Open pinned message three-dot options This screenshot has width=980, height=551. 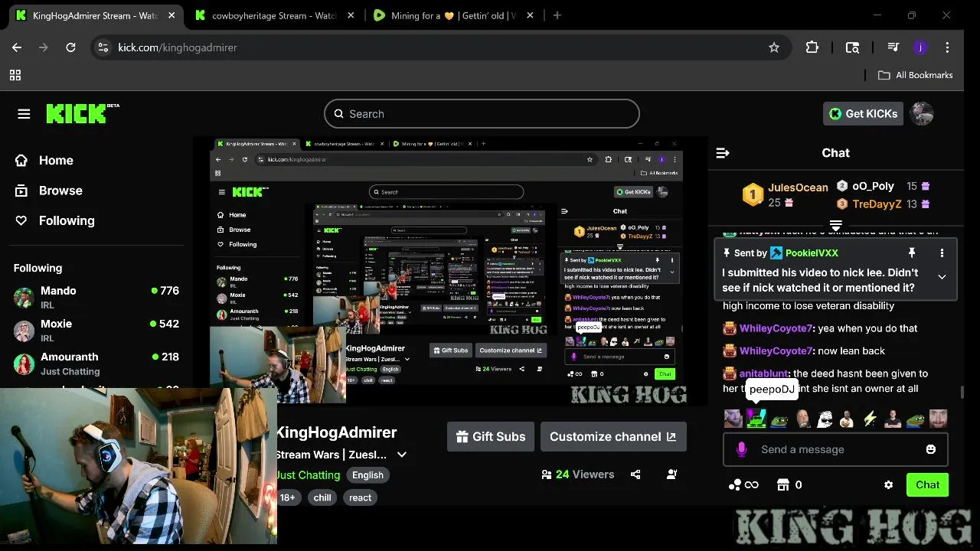(x=942, y=253)
